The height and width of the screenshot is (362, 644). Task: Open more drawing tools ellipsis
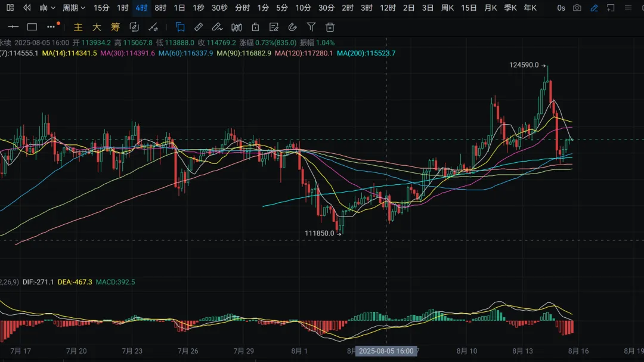52,27
